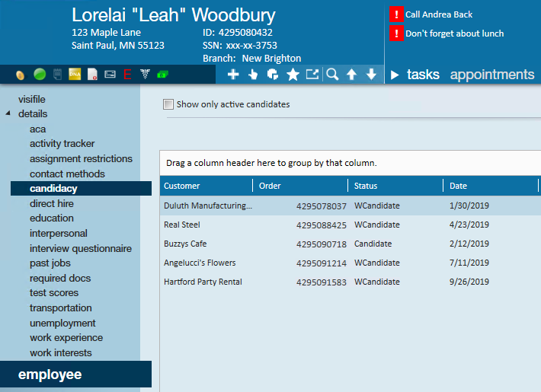Open work interests section
Viewport: 541px width, 392px height.
pos(61,353)
